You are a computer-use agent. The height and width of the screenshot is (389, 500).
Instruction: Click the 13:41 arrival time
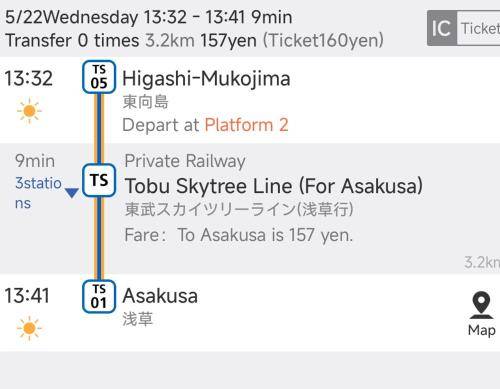[x=27, y=296]
